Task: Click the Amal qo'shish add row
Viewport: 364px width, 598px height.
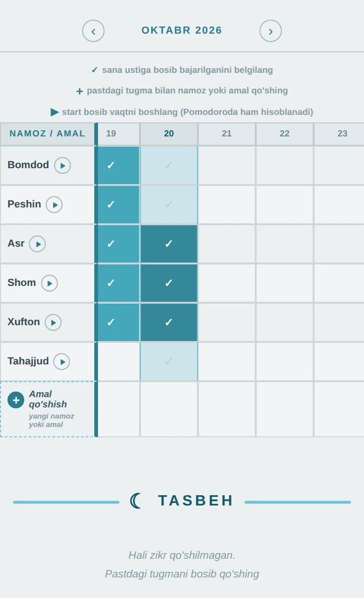Action: pos(47,409)
